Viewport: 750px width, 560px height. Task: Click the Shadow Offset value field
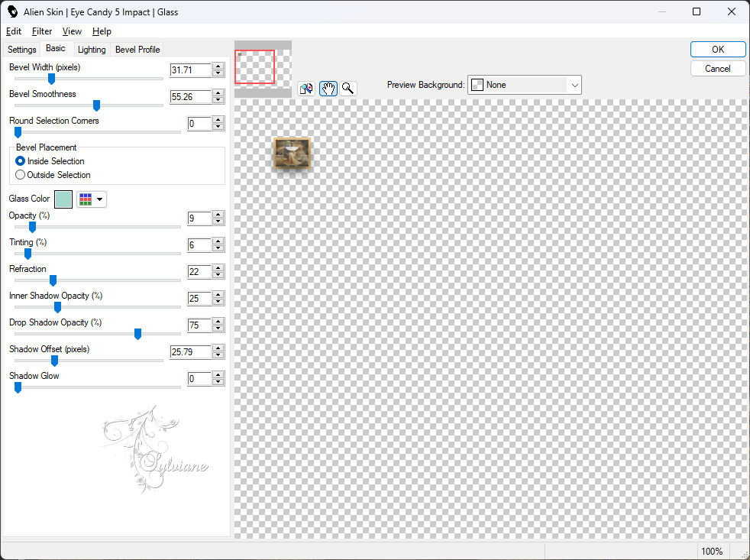tap(190, 352)
